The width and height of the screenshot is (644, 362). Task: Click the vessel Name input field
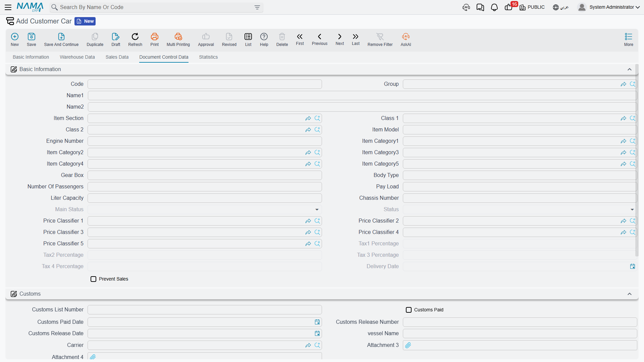point(520,334)
